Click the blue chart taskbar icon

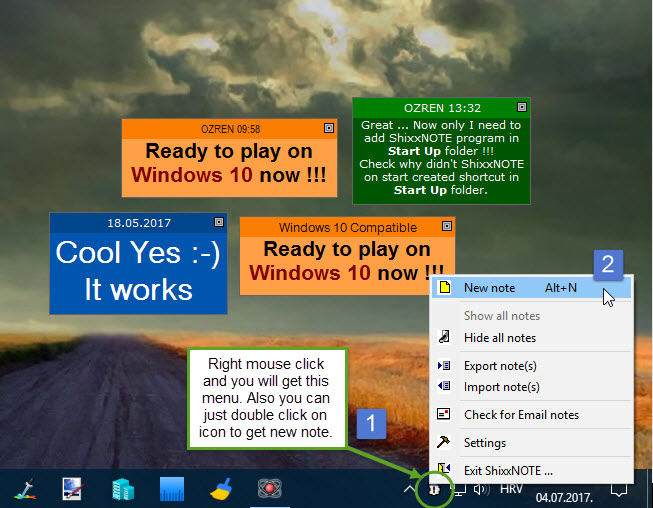pos(172,490)
